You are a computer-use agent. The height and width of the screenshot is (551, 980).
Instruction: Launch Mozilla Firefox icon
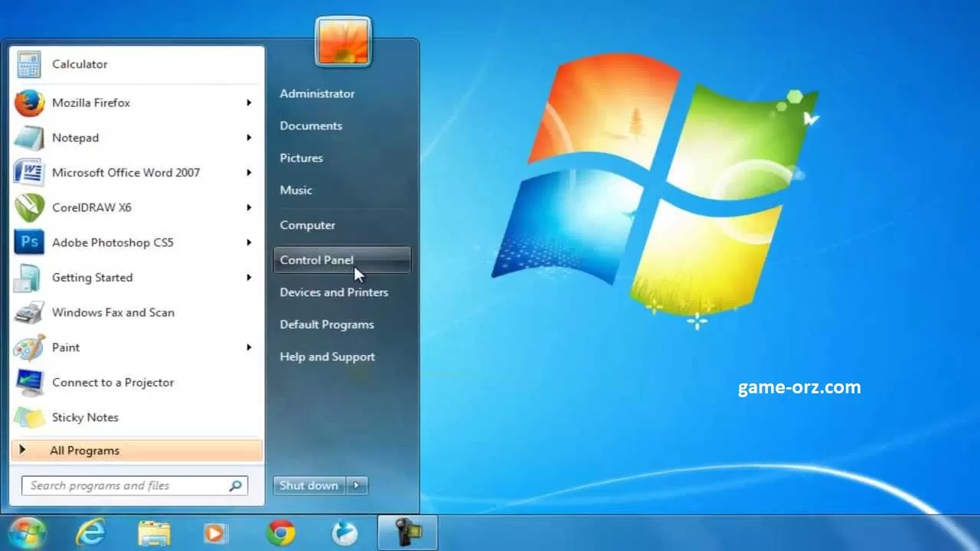[x=29, y=103]
